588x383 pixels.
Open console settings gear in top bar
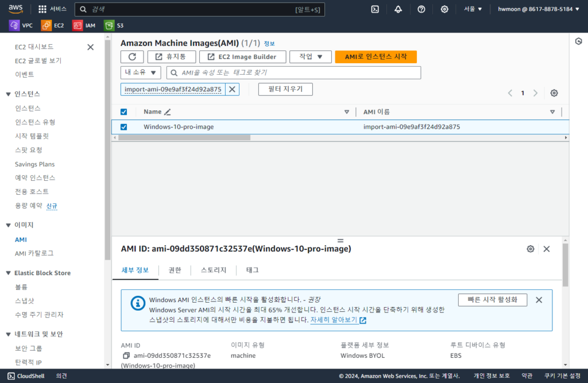click(x=444, y=9)
